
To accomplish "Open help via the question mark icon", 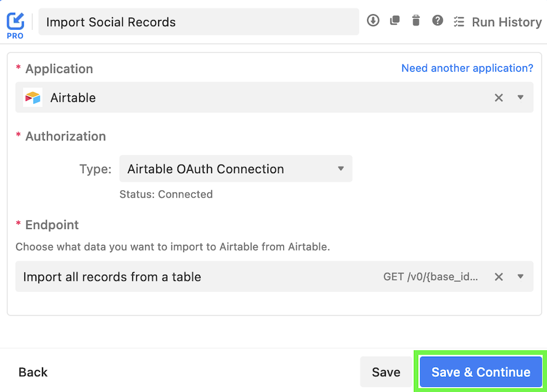I will coord(438,20).
